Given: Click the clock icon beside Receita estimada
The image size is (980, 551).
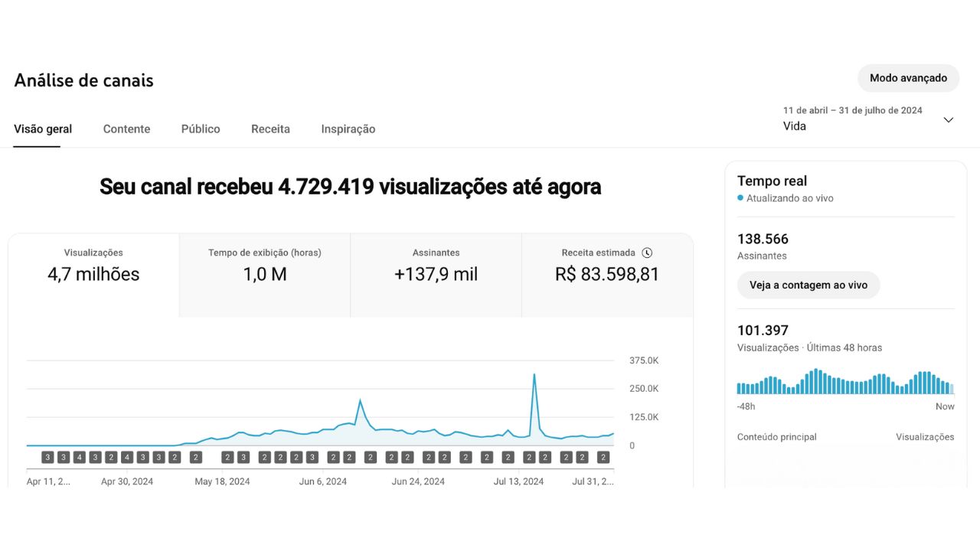Looking at the screenshot, I should 647,253.
